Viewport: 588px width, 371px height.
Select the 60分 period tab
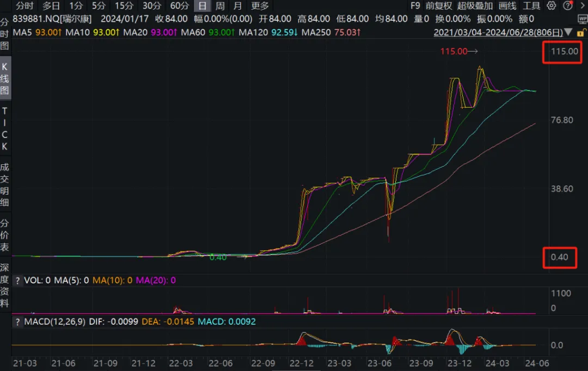[179, 6]
